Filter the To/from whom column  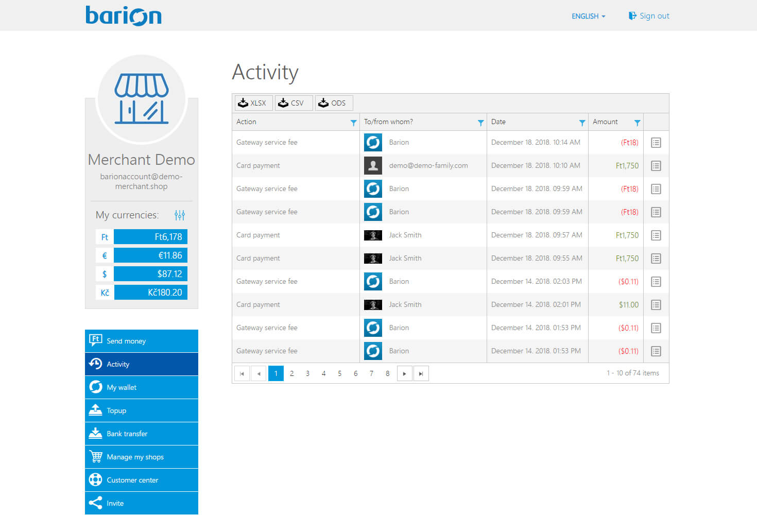(x=480, y=123)
